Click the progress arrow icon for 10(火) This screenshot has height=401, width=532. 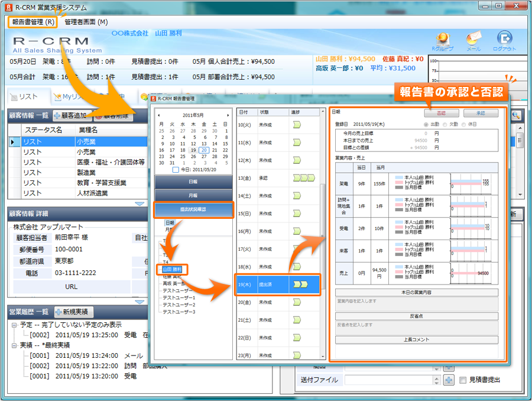tap(297, 125)
